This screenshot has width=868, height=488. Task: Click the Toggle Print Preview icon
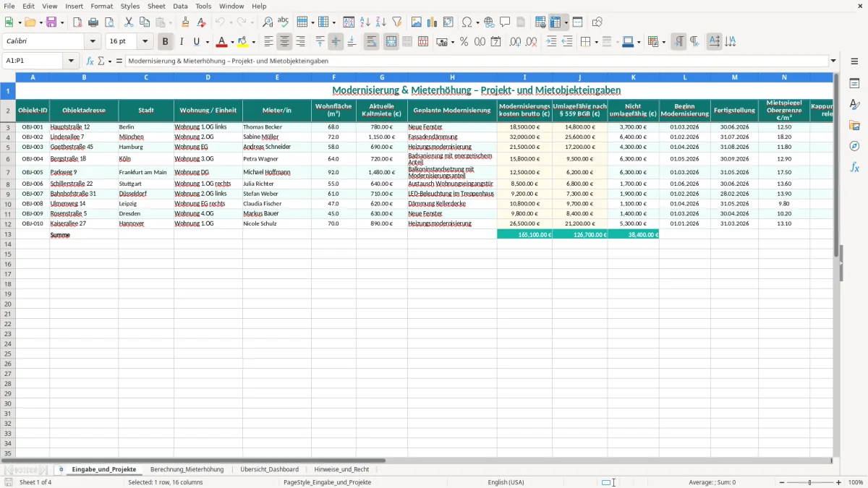(x=109, y=22)
